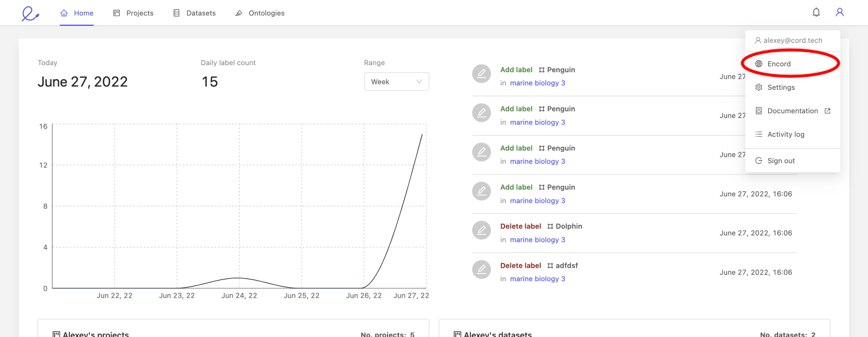Click the globe icon beside Encord
This screenshot has height=337, width=868.
coord(759,64)
